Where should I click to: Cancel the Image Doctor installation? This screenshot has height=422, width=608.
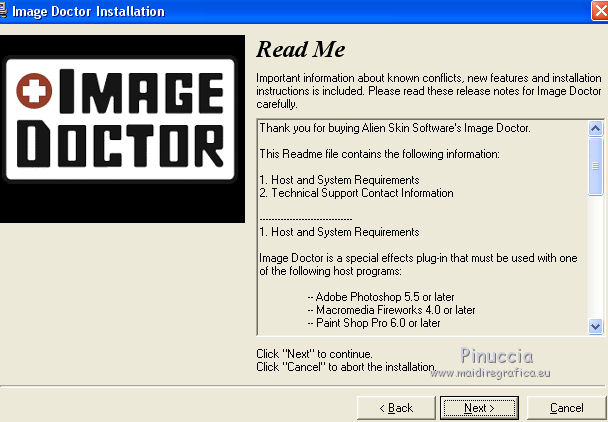pyautogui.click(x=566, y=408)
